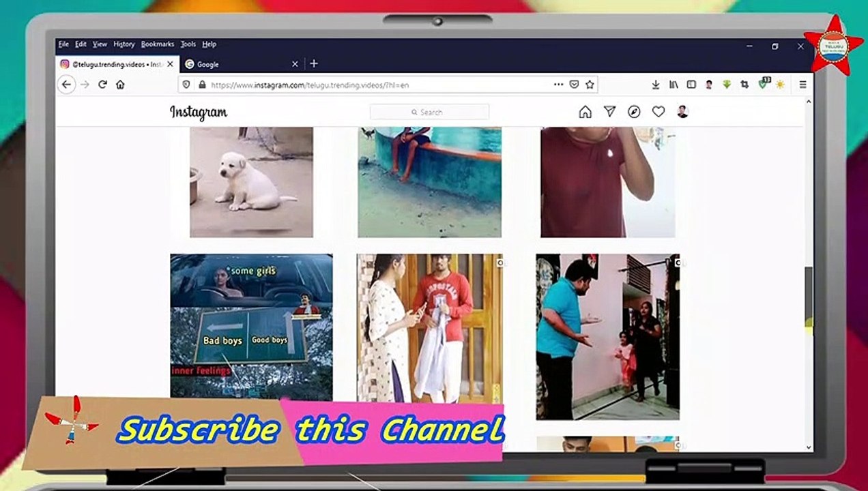Go back using the browser back arrow

point(66,85)
